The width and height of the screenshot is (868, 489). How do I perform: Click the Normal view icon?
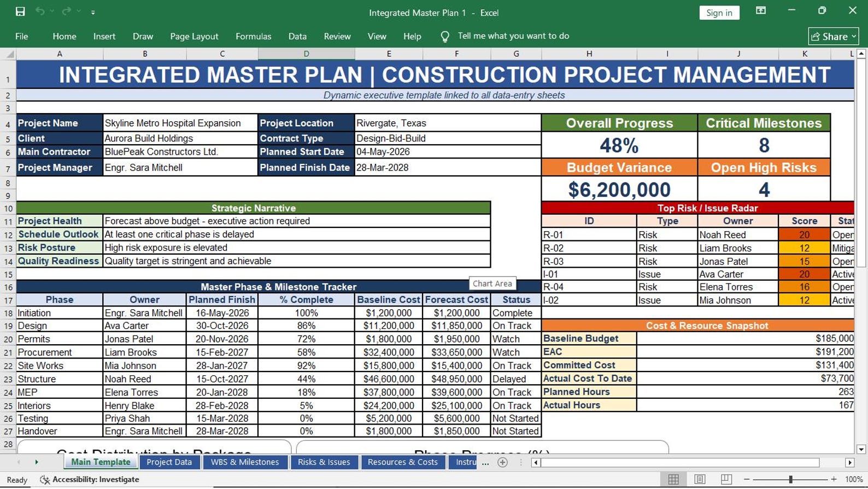pyautogui.click(x=673, y=479)
